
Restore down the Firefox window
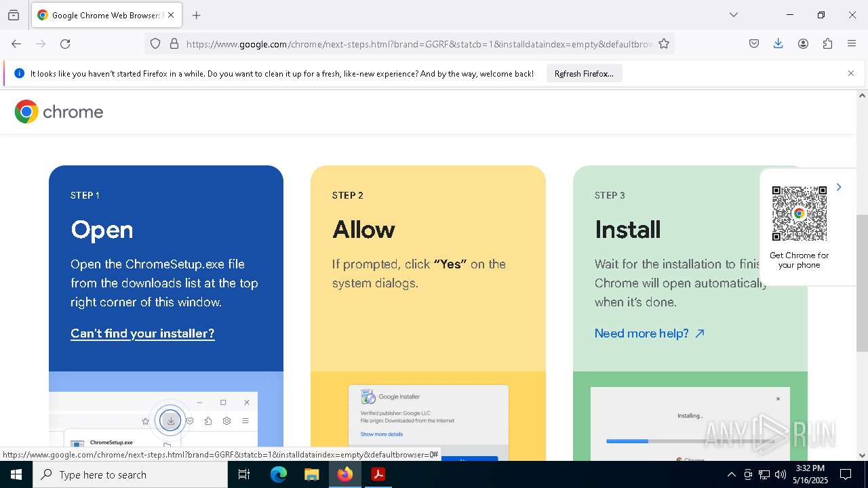[x=821, y=15]
